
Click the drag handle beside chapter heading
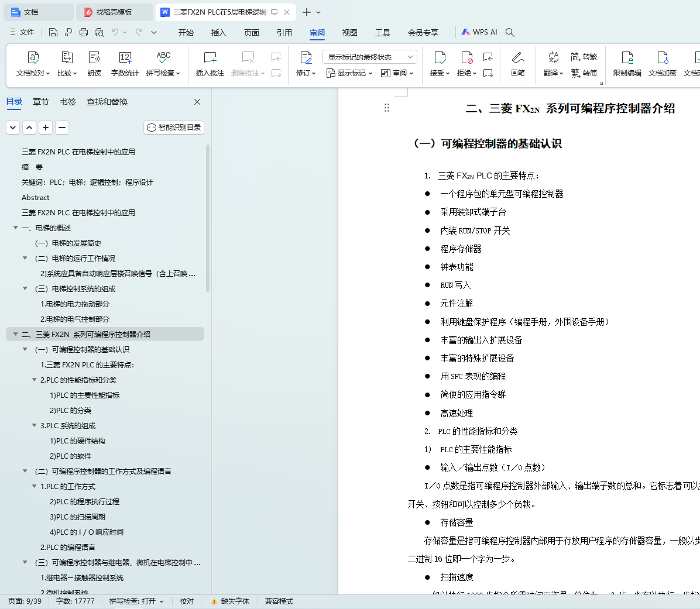pos(387,108)
